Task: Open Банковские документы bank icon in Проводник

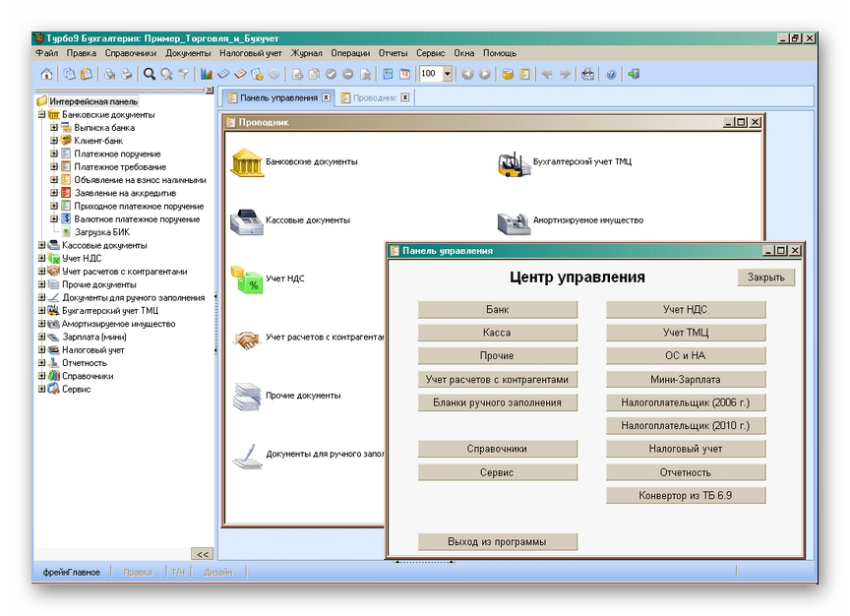Action: click(247, 162)
